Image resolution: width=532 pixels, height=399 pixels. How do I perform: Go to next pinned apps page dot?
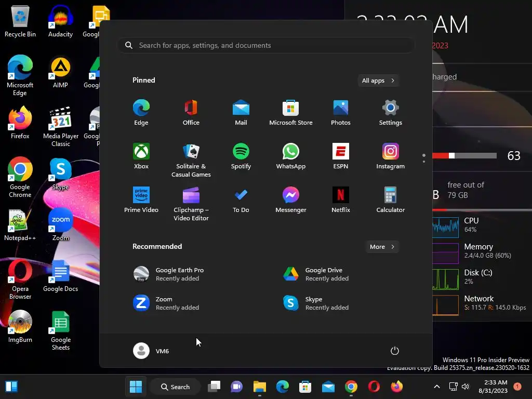424,161
